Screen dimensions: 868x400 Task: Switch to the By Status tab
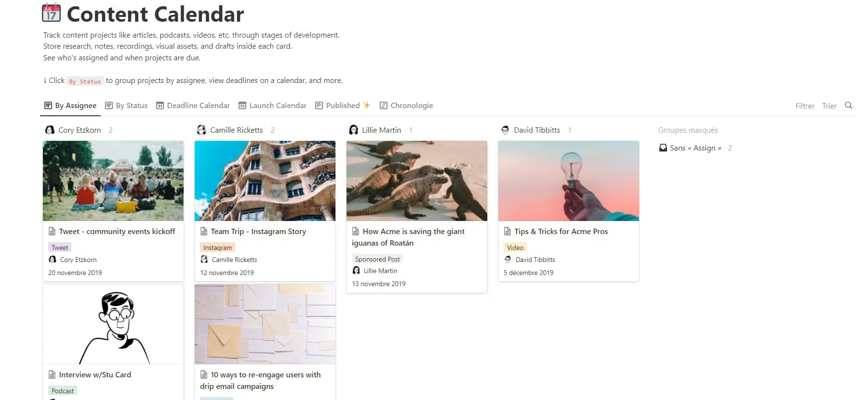tap(126, 106)
